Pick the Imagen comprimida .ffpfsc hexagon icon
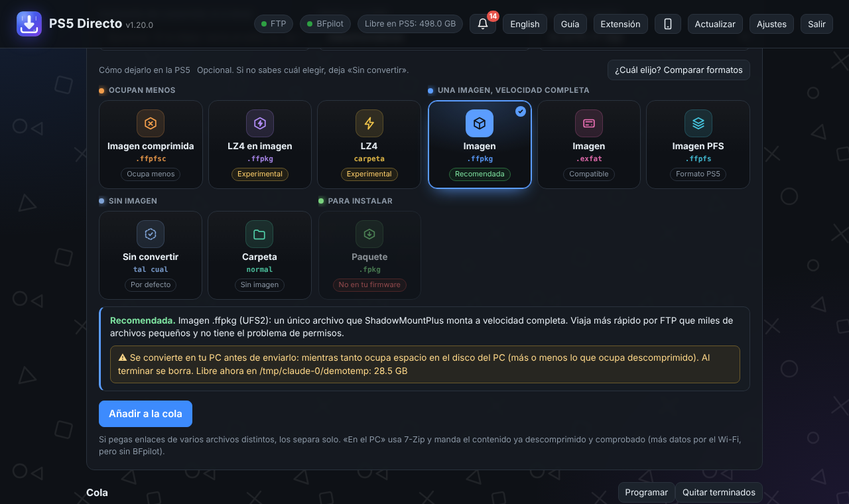849x504 pixels. point(151,123)
